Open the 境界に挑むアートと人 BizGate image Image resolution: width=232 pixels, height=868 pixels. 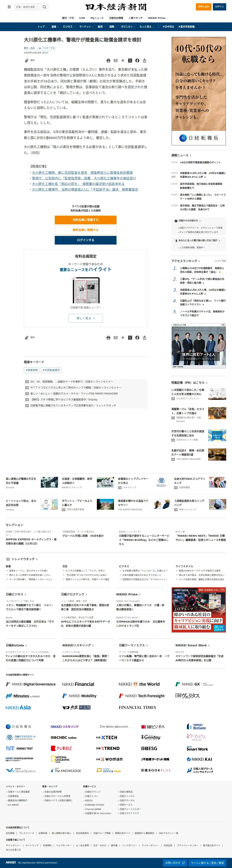[199, 346]
